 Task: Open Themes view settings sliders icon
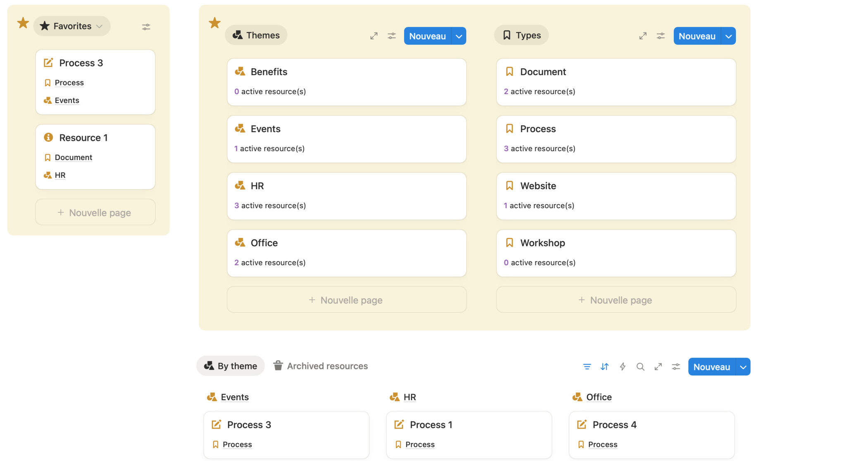pyautogui.click(x=391, y=36)
